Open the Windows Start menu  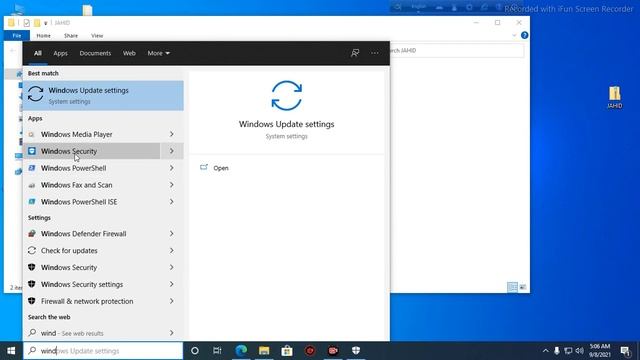[11, 351]
